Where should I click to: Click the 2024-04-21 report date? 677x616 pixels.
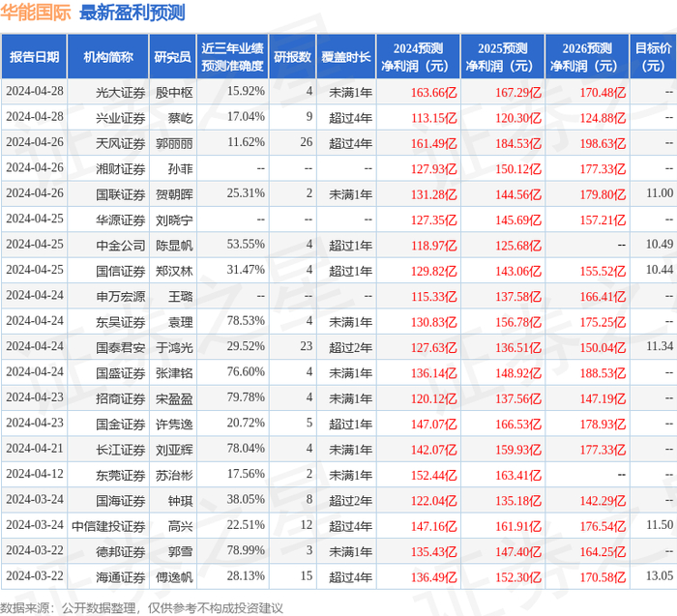click(x=35, y=448)
